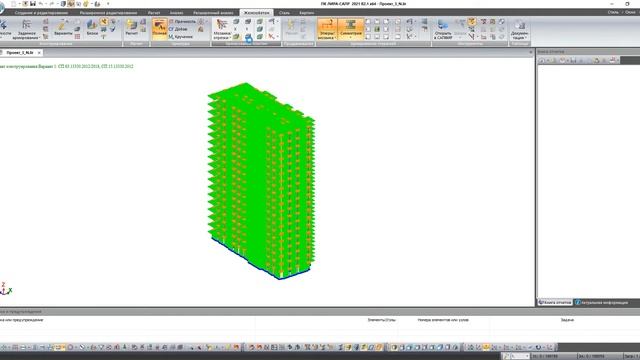Open the Расширенное редактирование tab
This screenshot has height=360, width=640.
[108, 13]
